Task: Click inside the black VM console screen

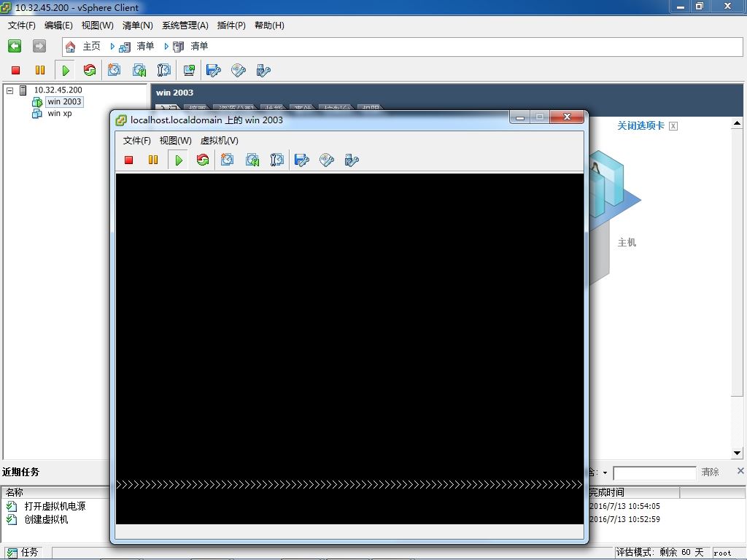Action: 349,349
